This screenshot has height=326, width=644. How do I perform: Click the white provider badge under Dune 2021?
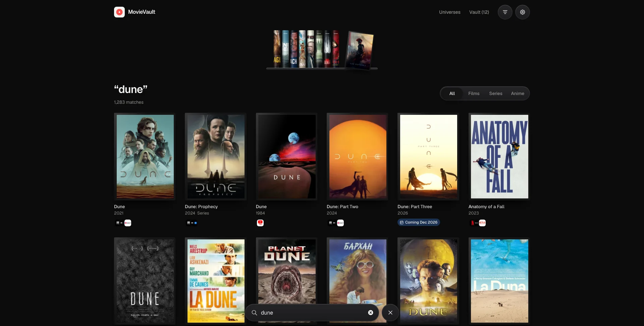point(128,223)
